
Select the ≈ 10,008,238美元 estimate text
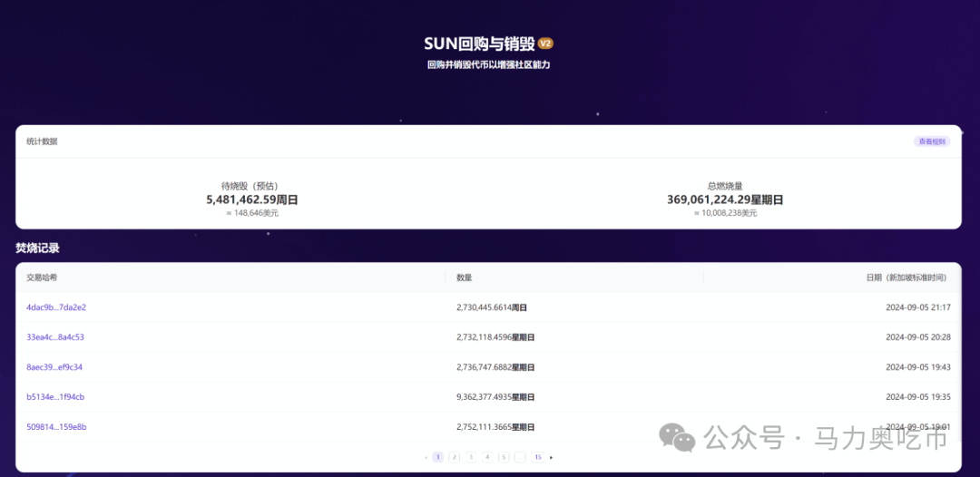tap(725, 213)
